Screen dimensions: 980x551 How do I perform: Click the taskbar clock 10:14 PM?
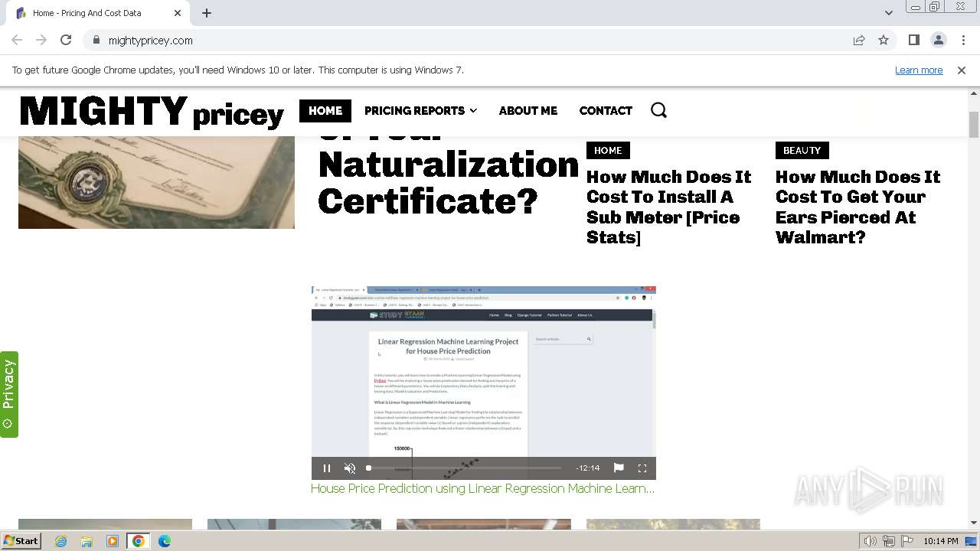click(941, 541)
